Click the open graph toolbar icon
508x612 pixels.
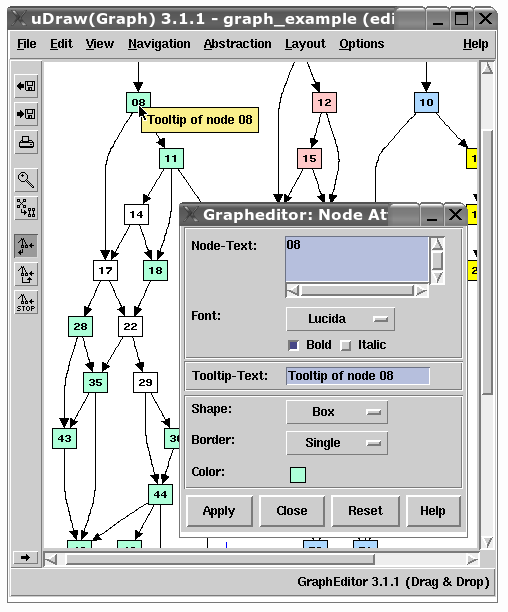[26, 86]
